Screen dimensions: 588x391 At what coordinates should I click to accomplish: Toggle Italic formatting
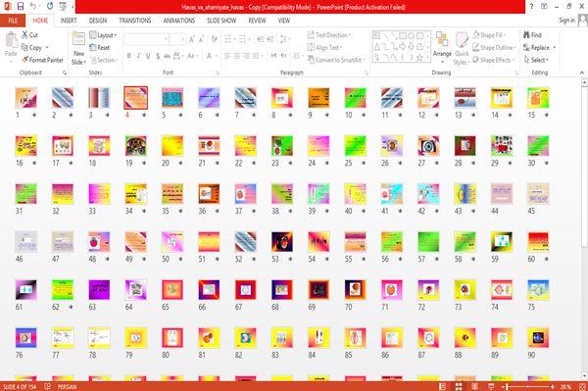click(x=139, y=56)
